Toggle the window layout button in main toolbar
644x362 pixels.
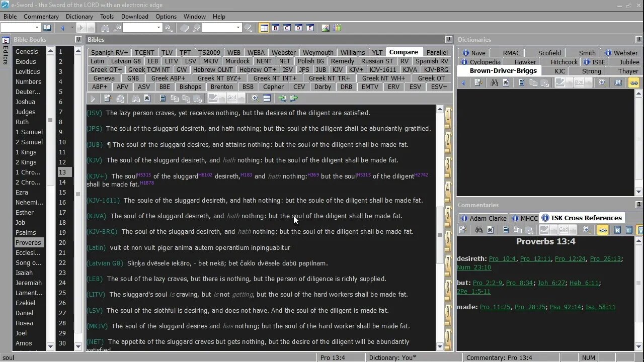(264, 28)
